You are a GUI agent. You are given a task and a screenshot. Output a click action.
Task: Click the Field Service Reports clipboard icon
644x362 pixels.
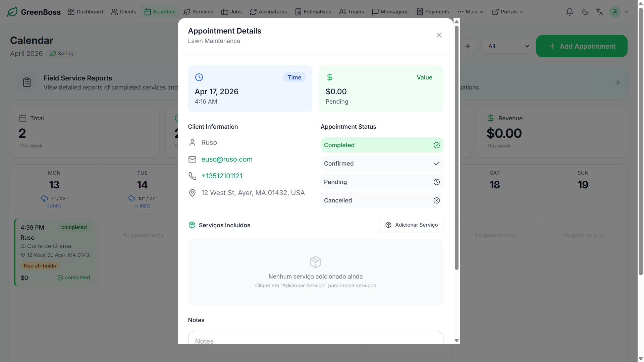click(x=27, y=82)
